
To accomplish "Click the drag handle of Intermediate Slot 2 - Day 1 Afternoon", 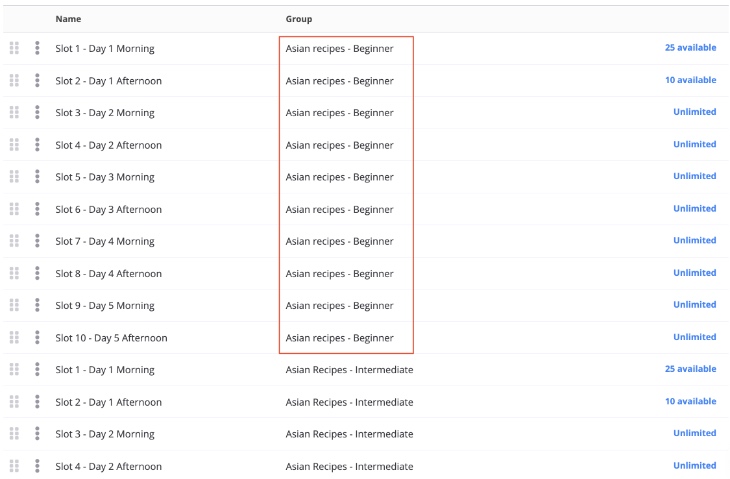I will [14, 401].
